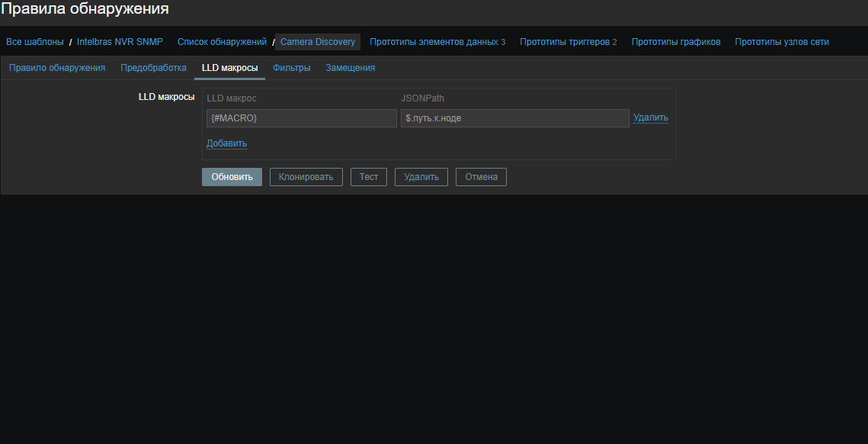Click the Клонировать button
868x444 pixels.
[x=306, y=177]
